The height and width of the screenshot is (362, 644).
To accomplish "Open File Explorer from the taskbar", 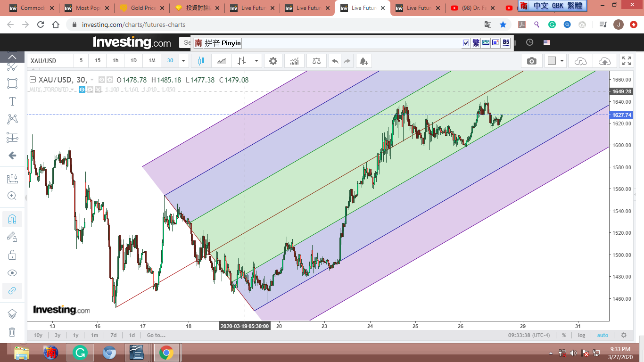I will tap(22, 353).
